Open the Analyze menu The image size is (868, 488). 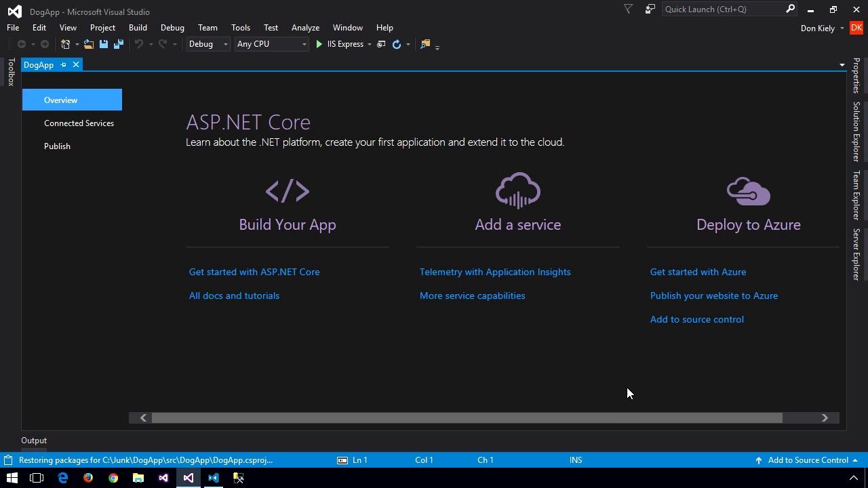click(305, 28)
